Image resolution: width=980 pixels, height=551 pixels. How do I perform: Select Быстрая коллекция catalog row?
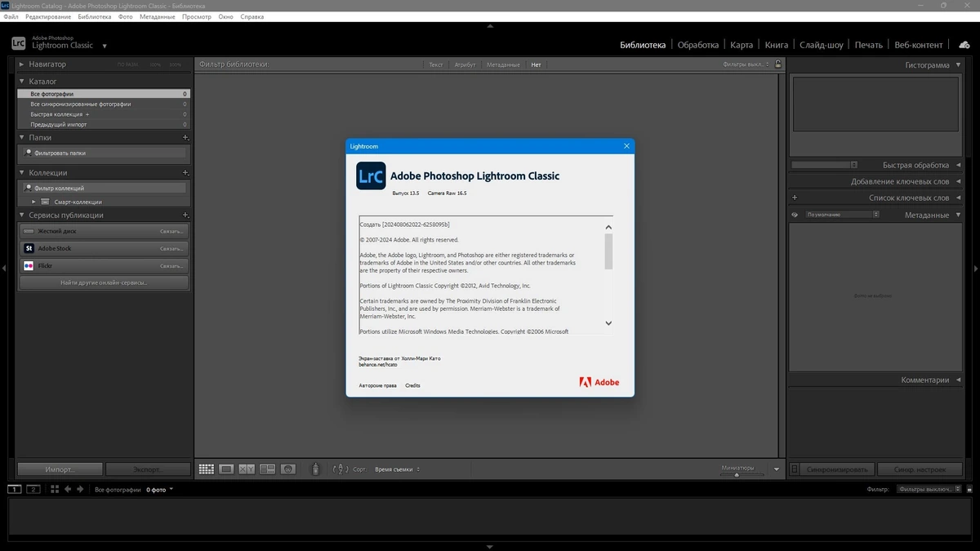104,114
